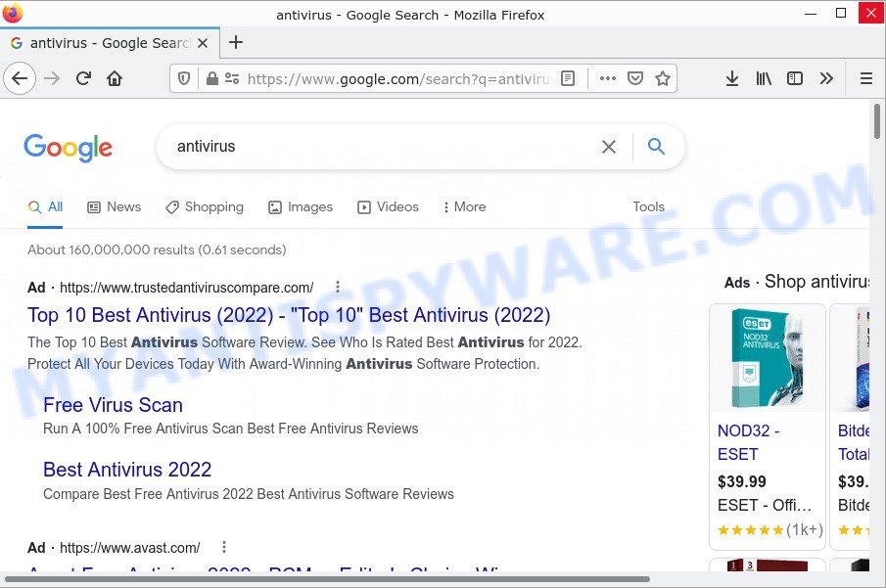
Task: Open search Tools options
Action: [x=649, y=206]
